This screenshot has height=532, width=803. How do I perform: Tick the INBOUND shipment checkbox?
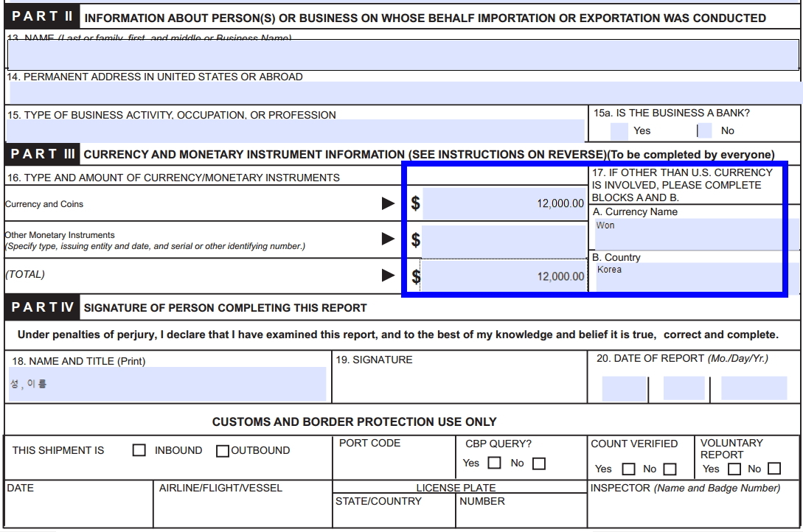139,450
